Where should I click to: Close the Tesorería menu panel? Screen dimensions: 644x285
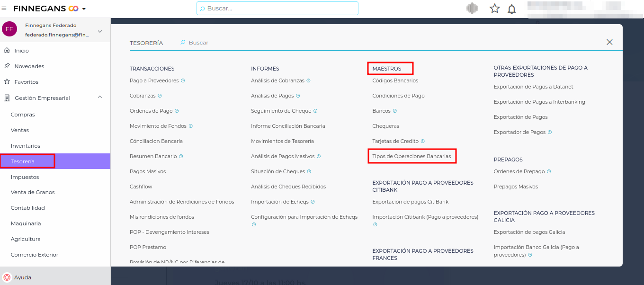pos(609,42)
